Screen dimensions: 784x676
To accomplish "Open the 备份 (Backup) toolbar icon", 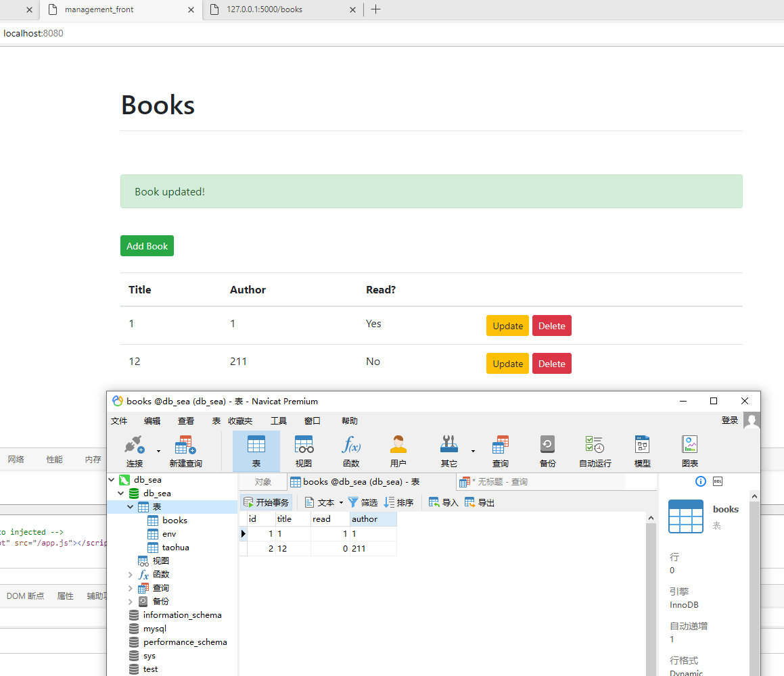I will [547, 450].
